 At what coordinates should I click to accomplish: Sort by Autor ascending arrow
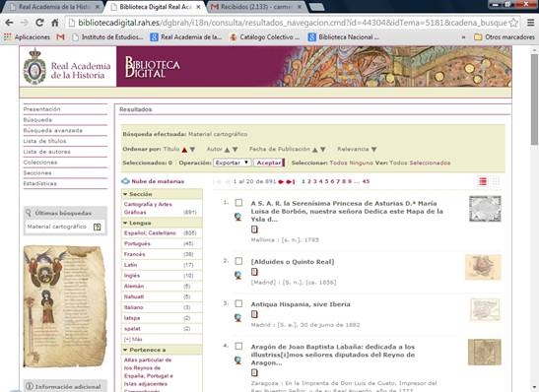point(227,150)
